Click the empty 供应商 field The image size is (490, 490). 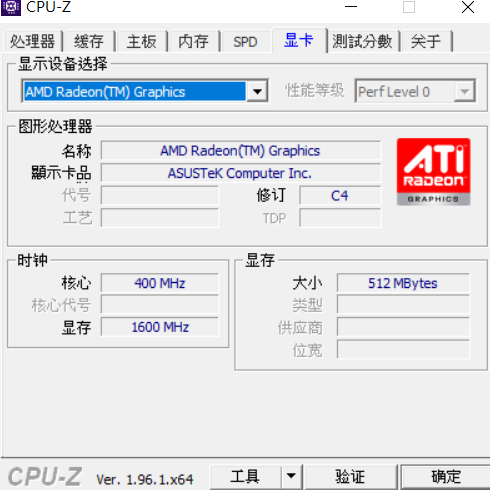click(403, 327)
